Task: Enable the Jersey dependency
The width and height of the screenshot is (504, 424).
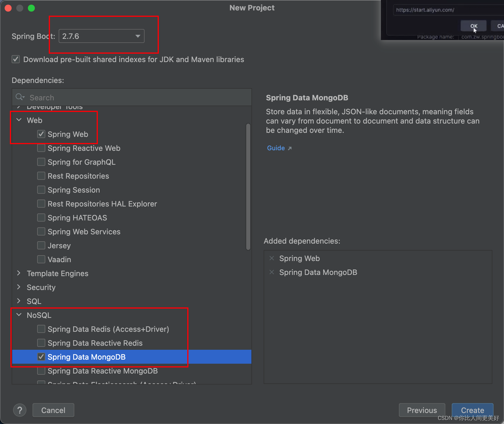Action: tap(41, 245)
